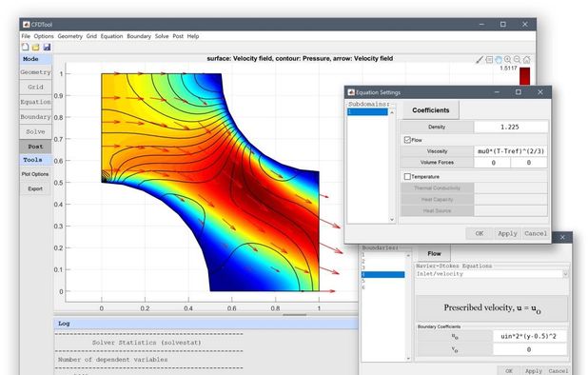Click Subdomains list scroll down arrow
The image size is (588, 375).
[x=392, y=220]
